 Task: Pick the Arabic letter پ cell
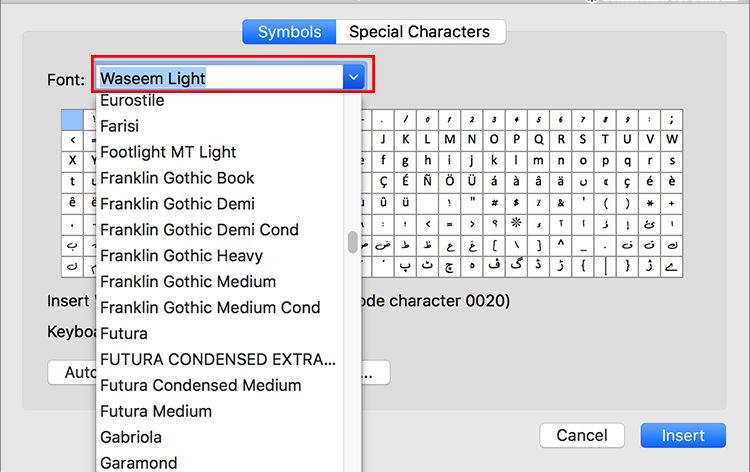click(405, 266)
